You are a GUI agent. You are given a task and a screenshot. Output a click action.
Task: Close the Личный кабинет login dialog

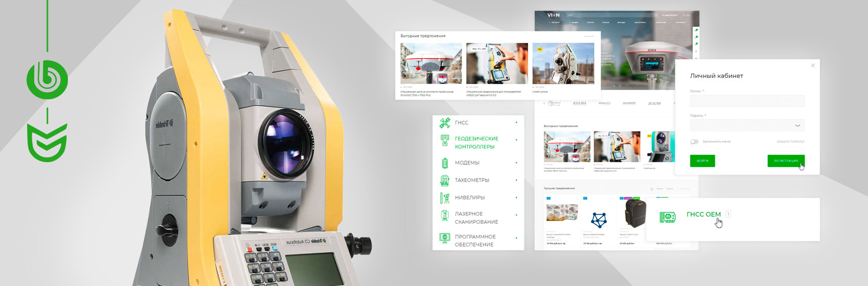[x=813, y=66]
